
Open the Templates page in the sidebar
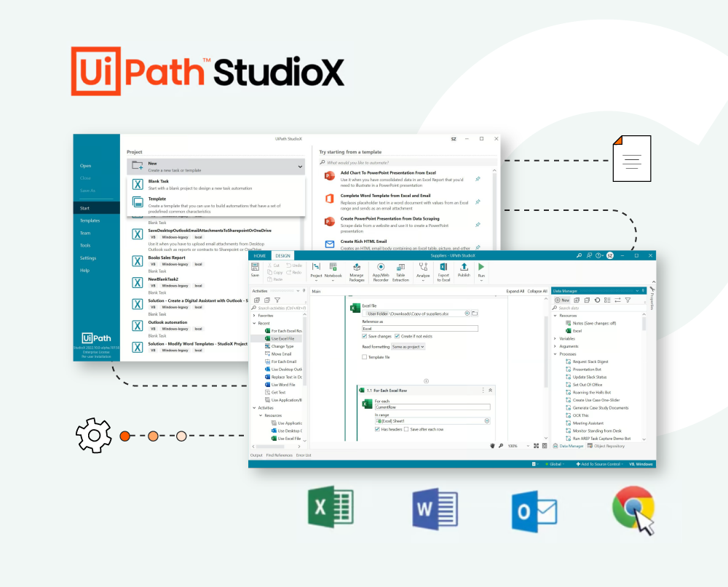tap(90, 220)
